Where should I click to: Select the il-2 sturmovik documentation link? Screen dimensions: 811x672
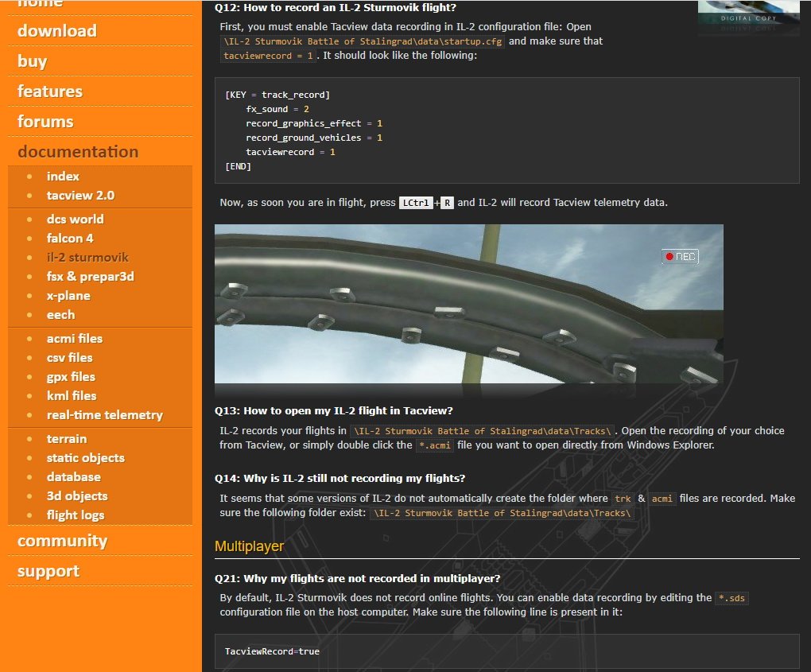87,258
